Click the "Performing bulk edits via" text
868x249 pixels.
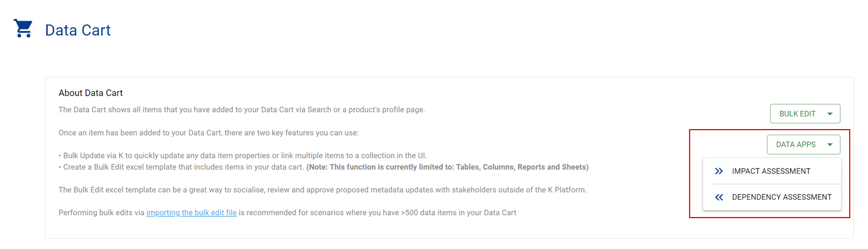[x=102, y=213]
